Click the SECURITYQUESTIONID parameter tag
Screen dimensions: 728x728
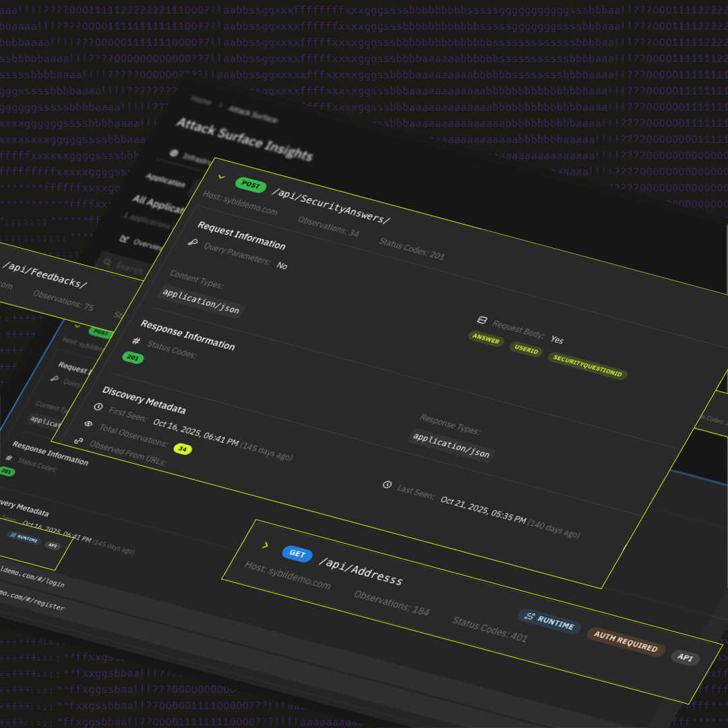(587, 365)
